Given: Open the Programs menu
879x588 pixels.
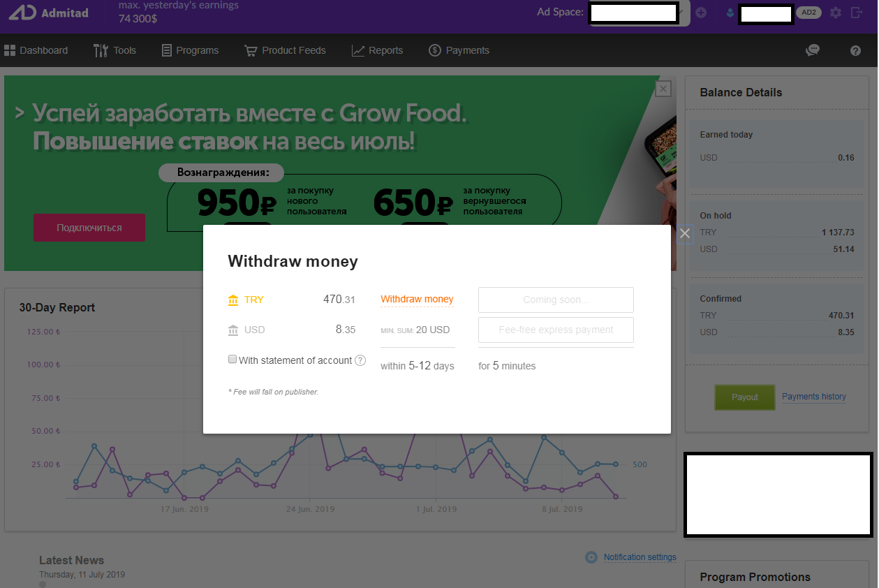Looking at the screenshot, I should tap(190, 50).
